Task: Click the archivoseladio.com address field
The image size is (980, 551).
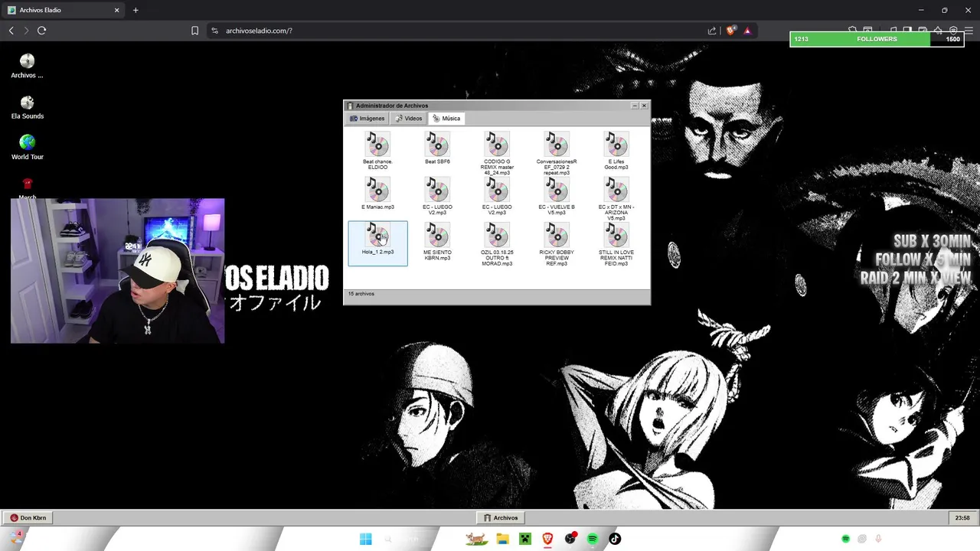Action: click(459, 31)
